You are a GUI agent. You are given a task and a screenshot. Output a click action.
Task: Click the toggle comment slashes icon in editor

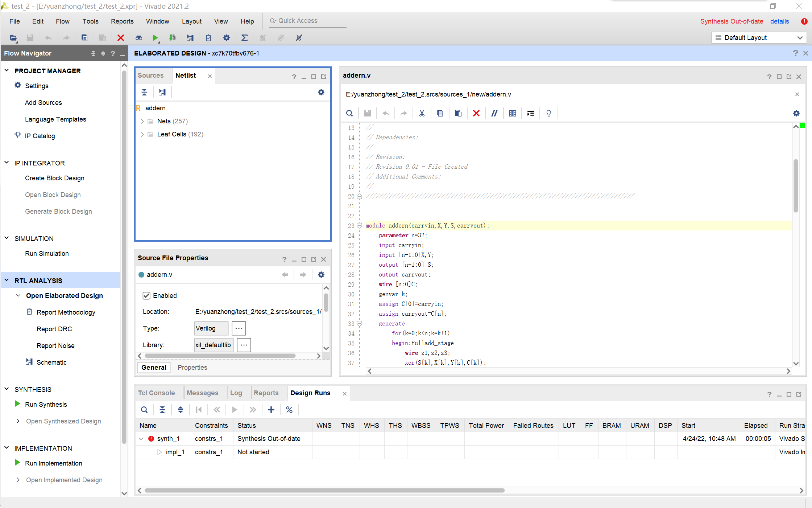tap(494, 113)
